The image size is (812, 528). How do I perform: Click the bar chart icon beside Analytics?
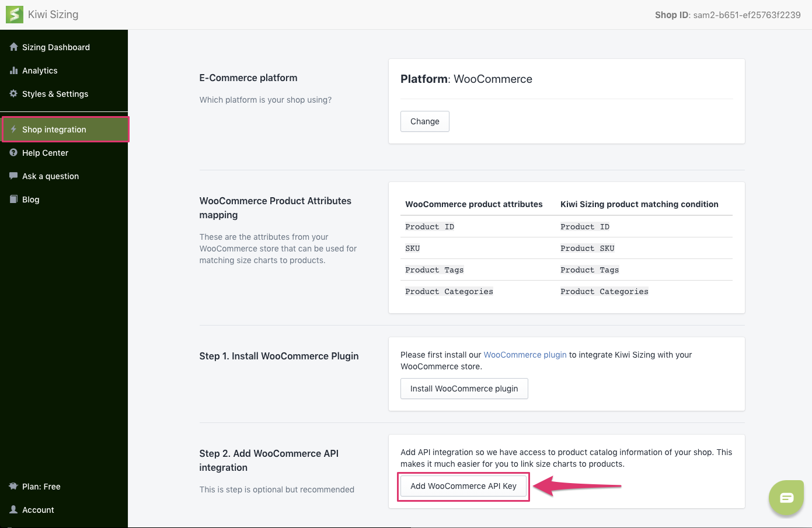pos(13,71)
